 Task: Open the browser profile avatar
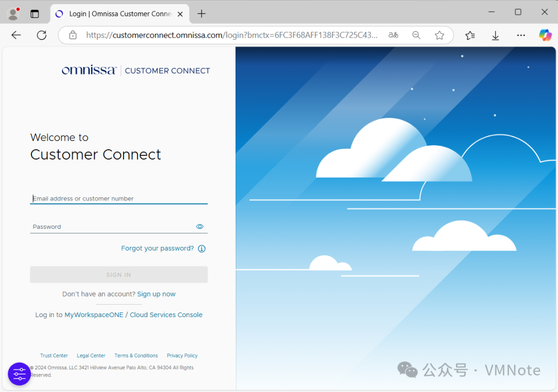(x=13, y=14)
